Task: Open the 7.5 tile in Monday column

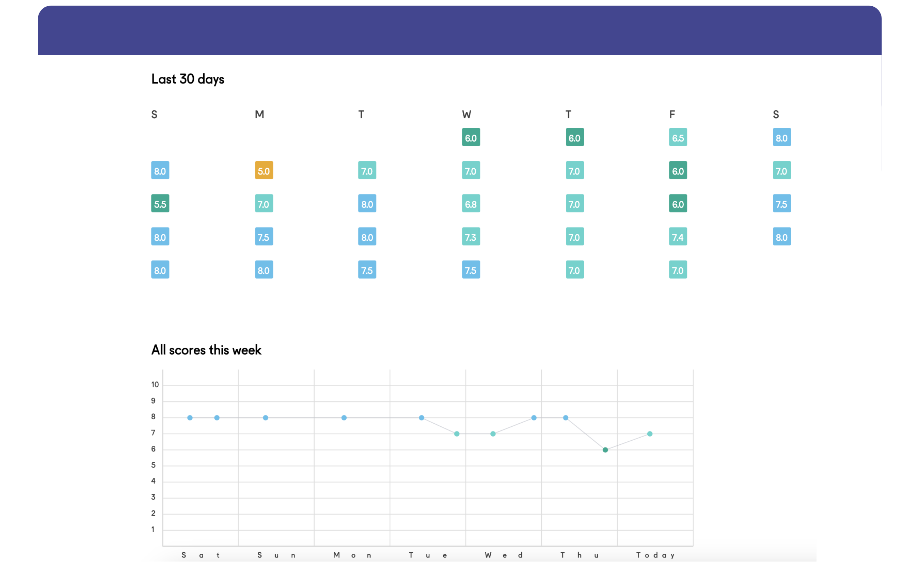Action: pos(264,237)
